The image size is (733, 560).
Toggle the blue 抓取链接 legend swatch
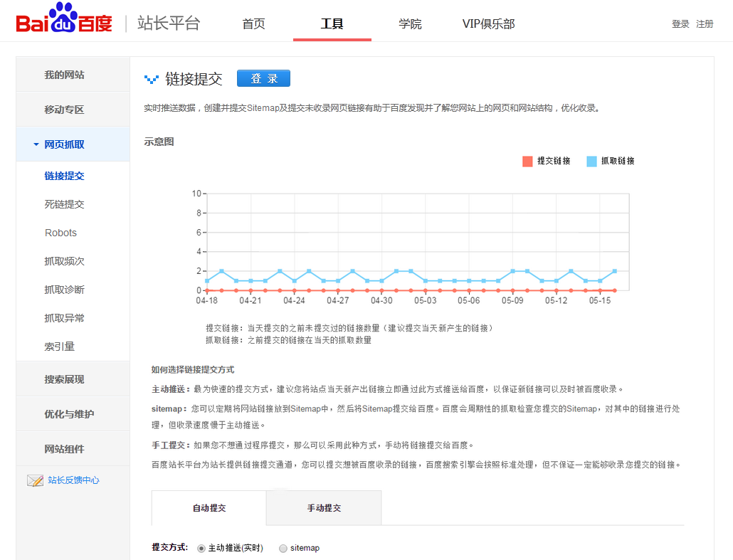(592, 162)
